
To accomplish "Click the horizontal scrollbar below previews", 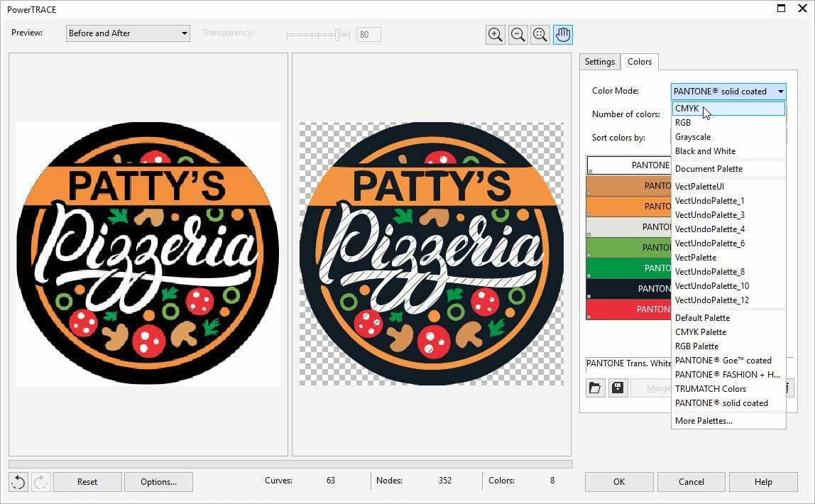I will click(290, 464).
